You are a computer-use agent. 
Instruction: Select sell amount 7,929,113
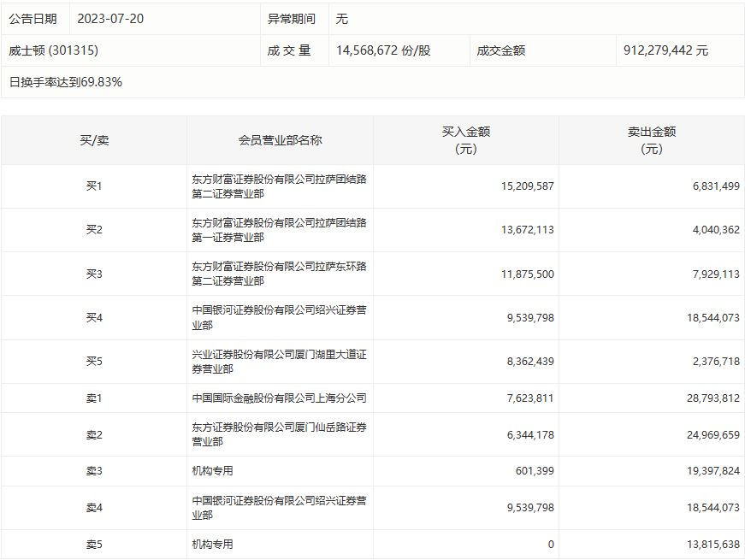coord(716,274)
